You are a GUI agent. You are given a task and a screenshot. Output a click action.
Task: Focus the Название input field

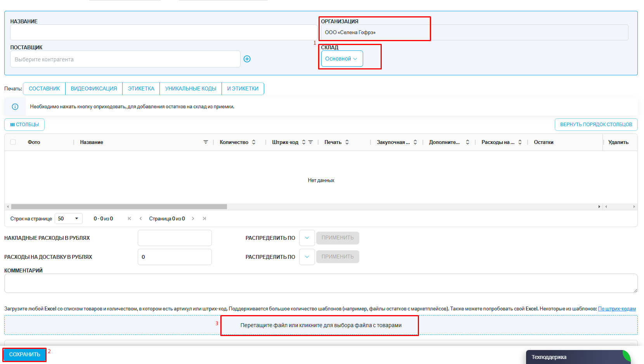(x=163, y=32)
